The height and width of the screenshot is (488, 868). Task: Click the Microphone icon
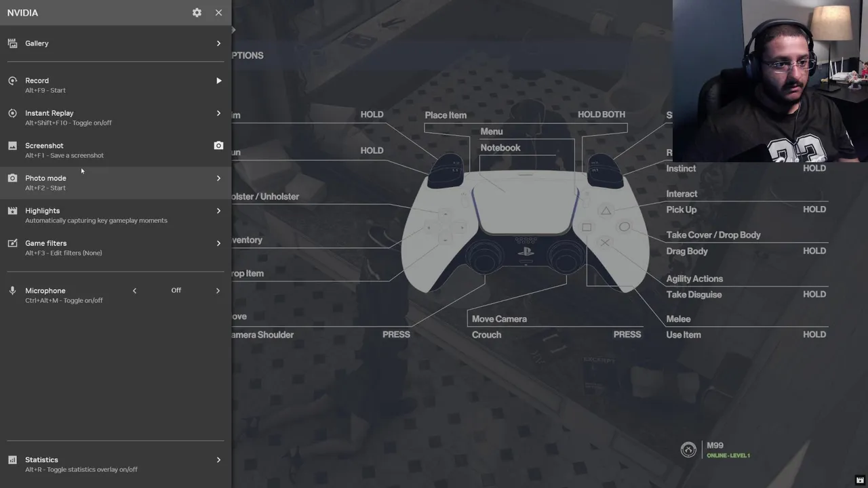[x=12, y=291]
